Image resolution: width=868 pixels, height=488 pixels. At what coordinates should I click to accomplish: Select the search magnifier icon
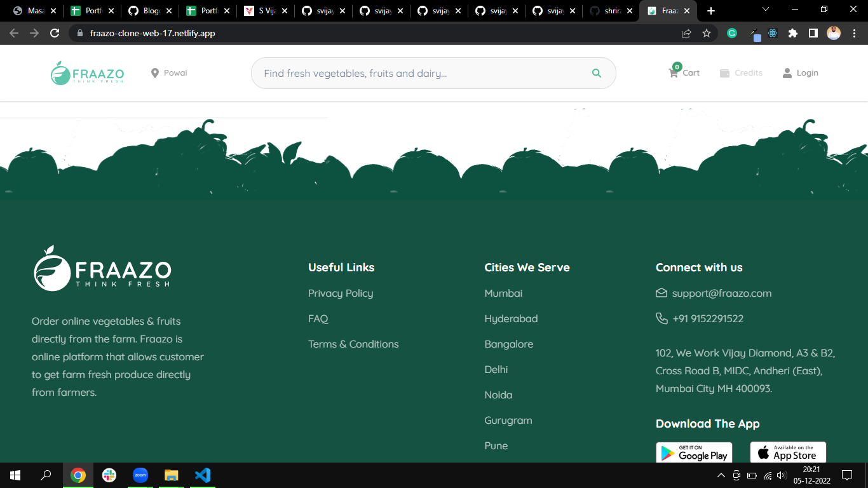[596, 72]
